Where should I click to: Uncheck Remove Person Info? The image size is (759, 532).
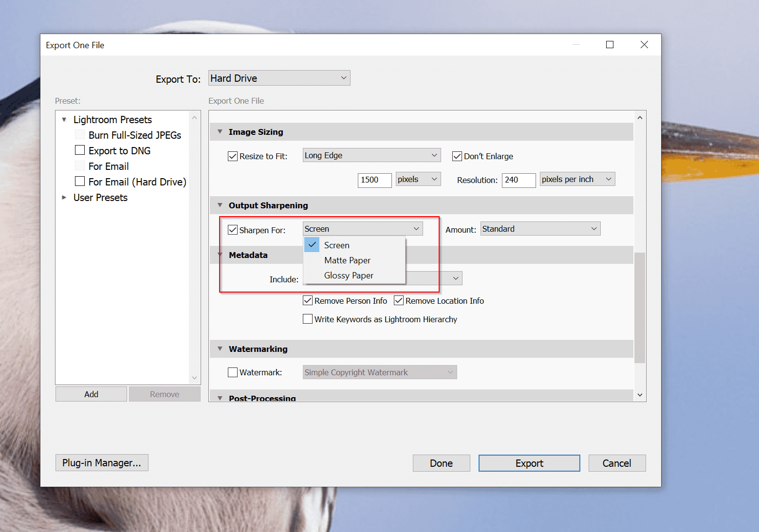[x=307, y=300]
